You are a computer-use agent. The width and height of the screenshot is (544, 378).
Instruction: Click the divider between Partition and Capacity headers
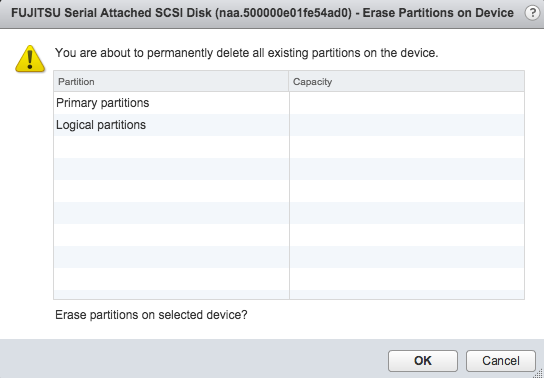pyautogui.click(x=289, y=81)
